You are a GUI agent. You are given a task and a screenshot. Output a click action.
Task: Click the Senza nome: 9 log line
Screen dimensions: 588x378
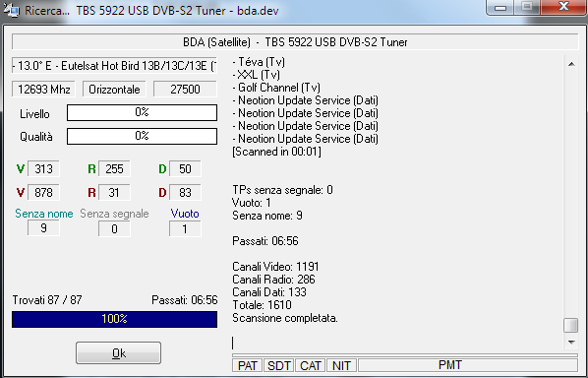267,216
